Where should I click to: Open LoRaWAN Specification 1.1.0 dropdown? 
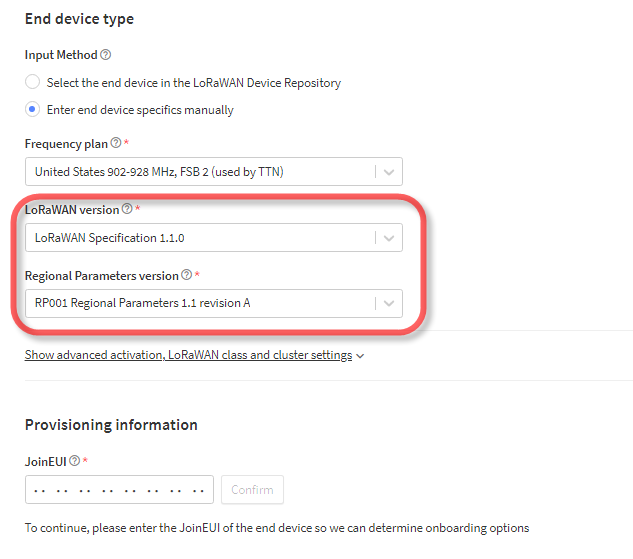[x=214, y=238]
